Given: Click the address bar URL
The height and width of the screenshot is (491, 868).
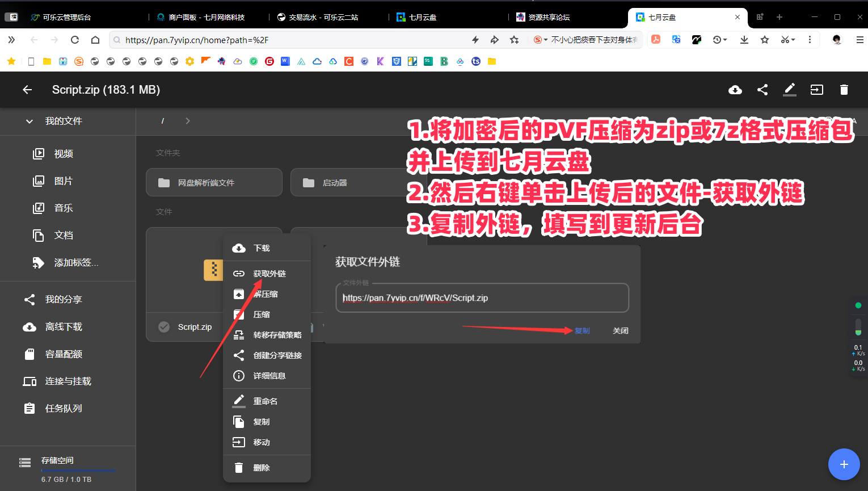Looking at the screenshot, I should [x=197, y=40].
